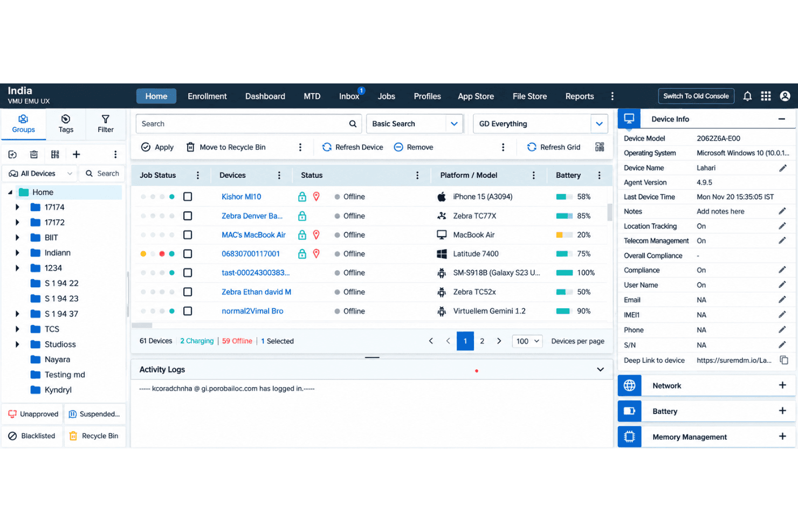The height and width of the screenshot is (532, 798).
Task: Open the user account profile icon
Action: tap(785, 96)
